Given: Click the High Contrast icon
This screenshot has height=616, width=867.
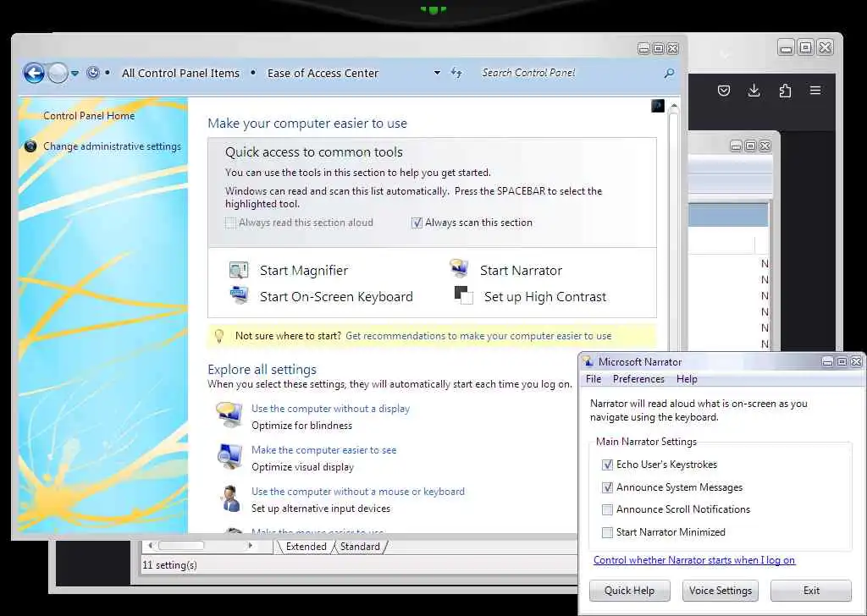Looking at the screenshot, I should tap(463, 295).
